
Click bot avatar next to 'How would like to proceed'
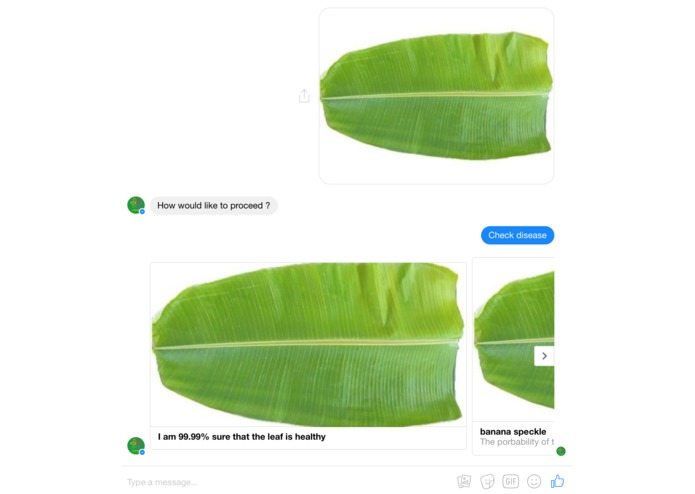(x=136, y=205)
